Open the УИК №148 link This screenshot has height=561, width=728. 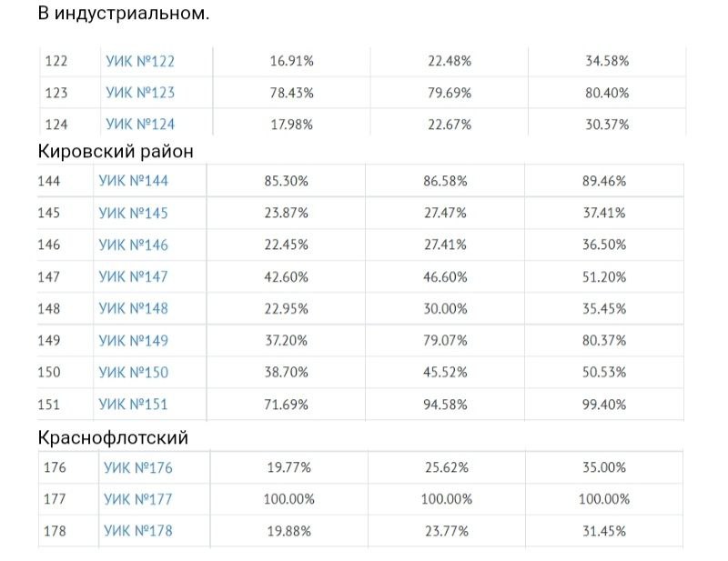[x=133, y=308]
